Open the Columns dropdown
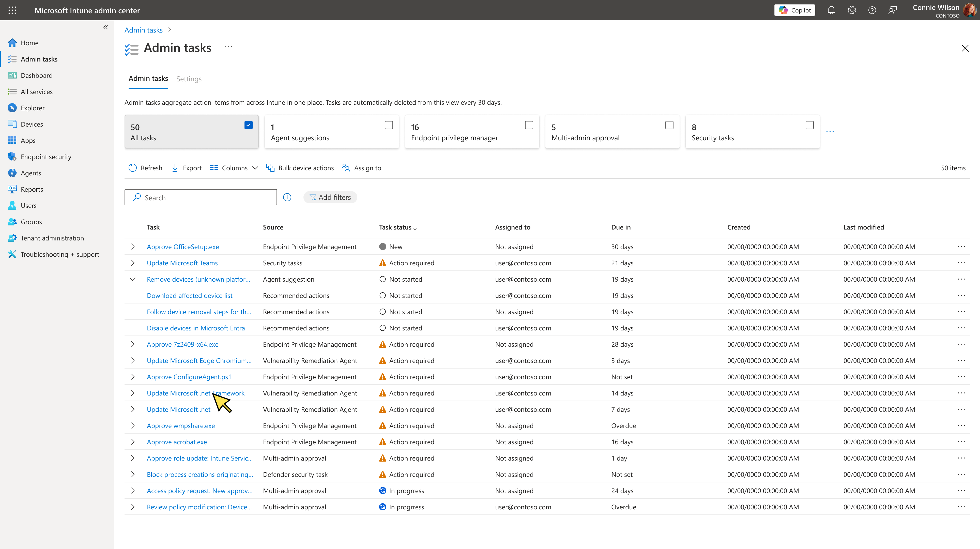The image size is (980, 549). [x=234, y=168]
